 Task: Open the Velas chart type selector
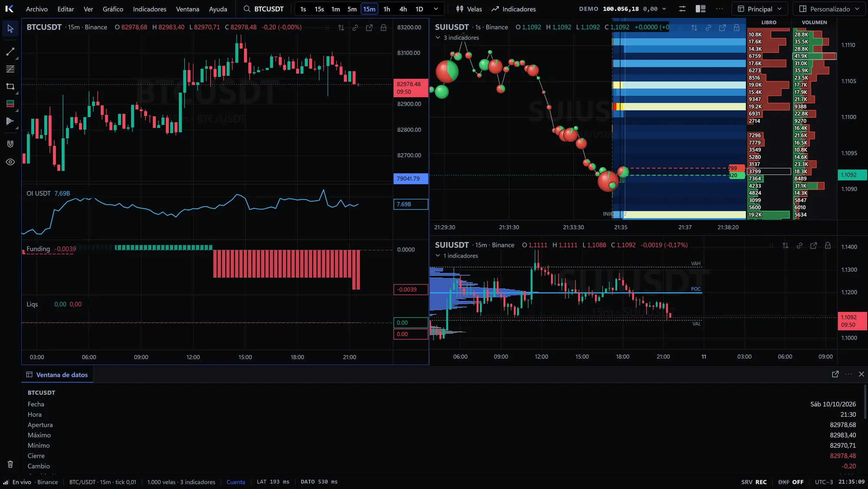(469, 9)
